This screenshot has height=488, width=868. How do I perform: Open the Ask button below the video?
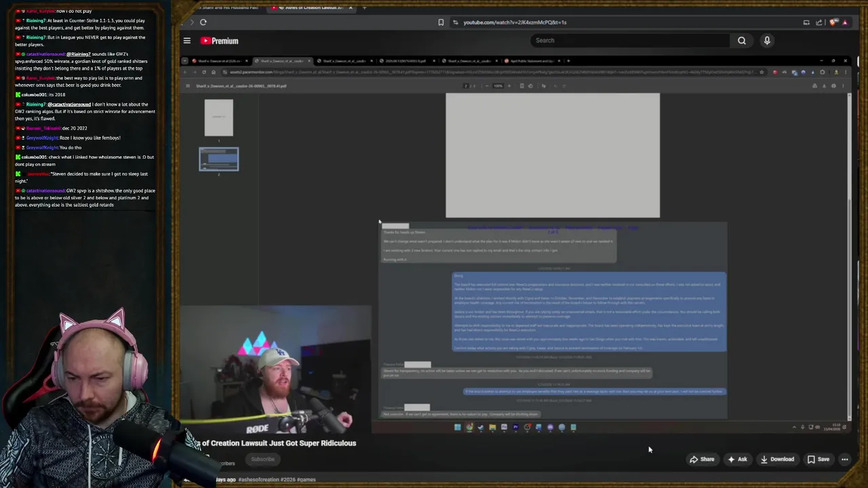point(737,460)
